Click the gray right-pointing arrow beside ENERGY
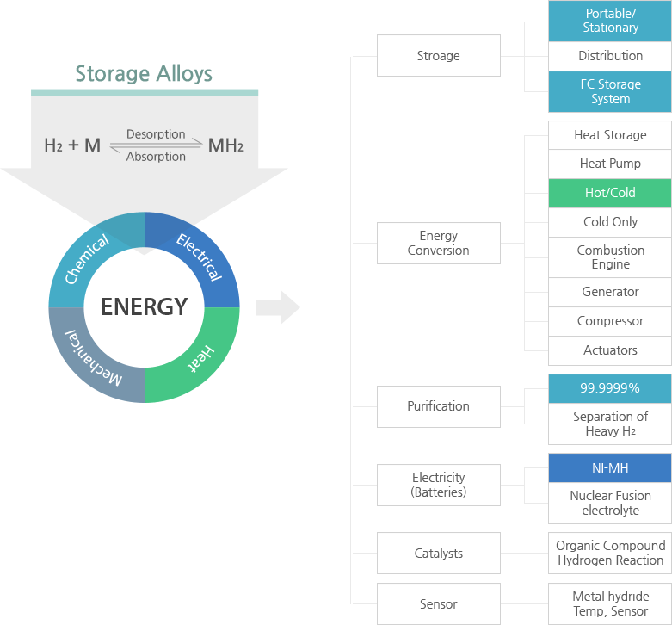672x625 pixels. (277, 307)
